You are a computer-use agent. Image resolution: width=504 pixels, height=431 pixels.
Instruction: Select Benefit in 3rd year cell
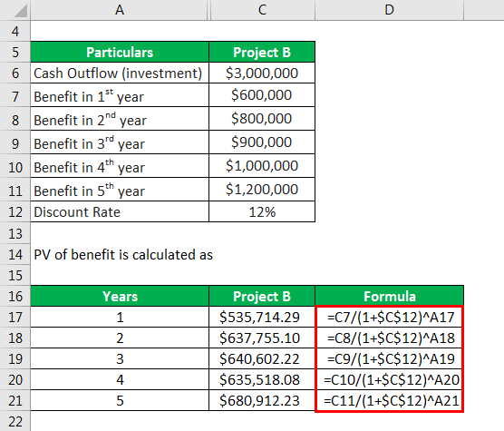(120, 142)
